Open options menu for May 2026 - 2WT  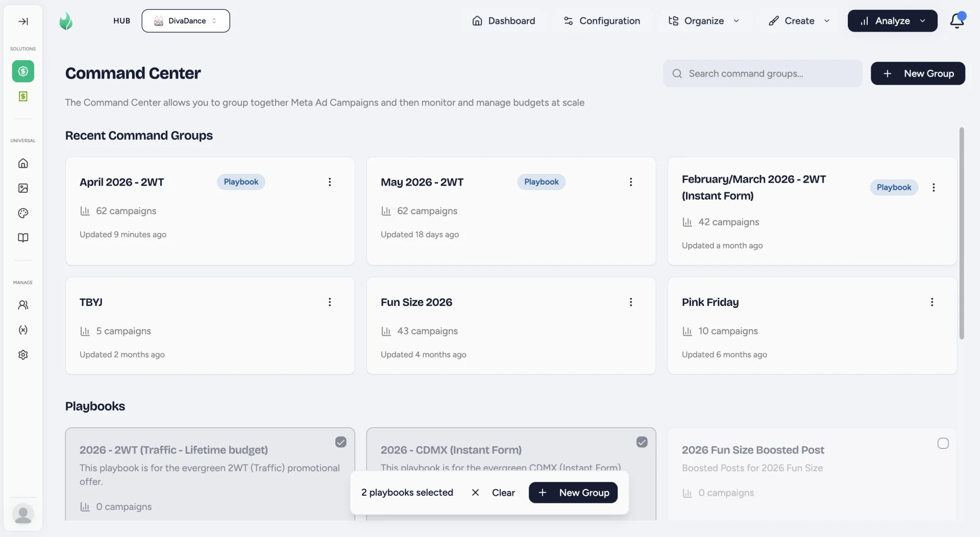pyautogui.click(x=631, y=182)
